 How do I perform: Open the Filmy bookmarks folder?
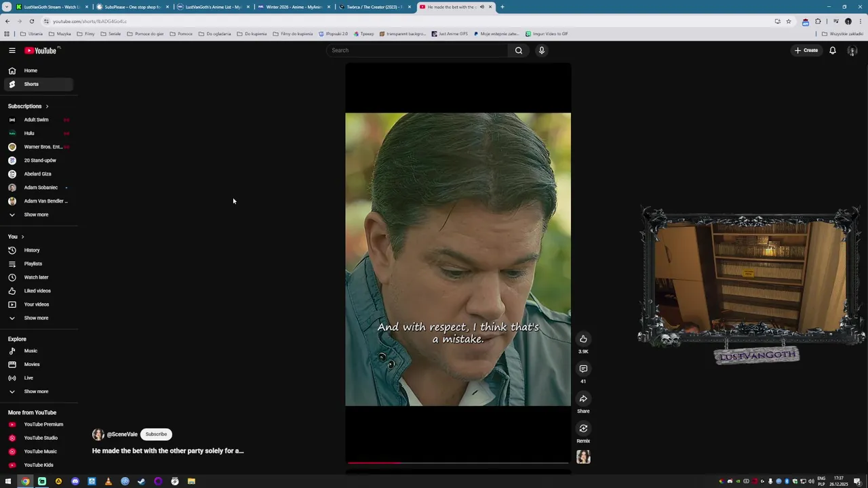tap(85, 34)
